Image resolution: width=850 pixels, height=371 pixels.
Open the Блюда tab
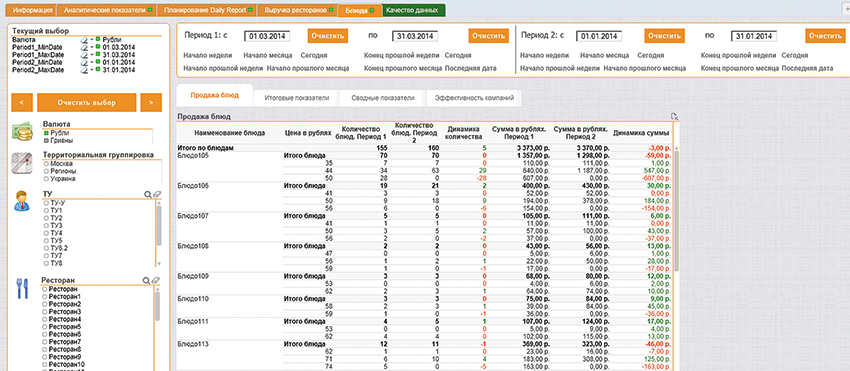[x=359, y=10]
